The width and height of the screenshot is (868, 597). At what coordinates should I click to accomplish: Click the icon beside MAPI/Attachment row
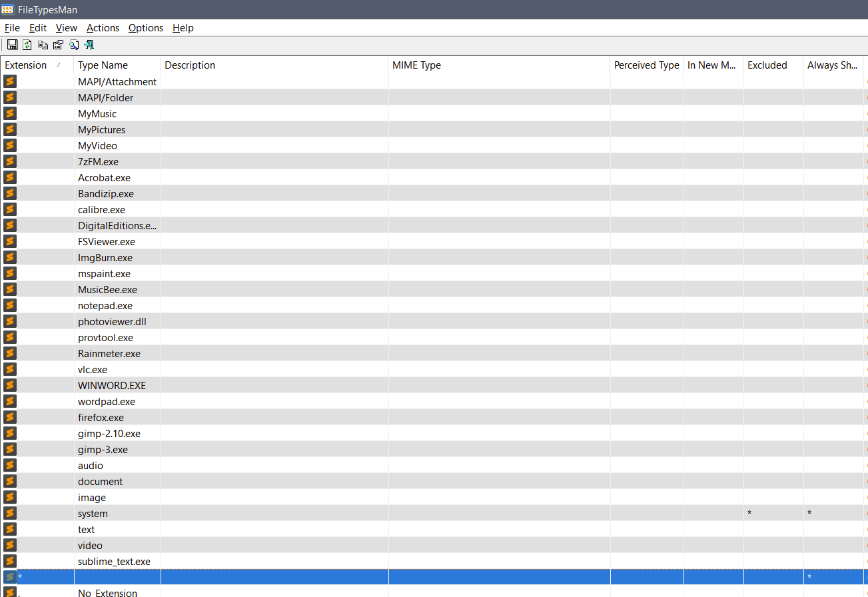9,81
